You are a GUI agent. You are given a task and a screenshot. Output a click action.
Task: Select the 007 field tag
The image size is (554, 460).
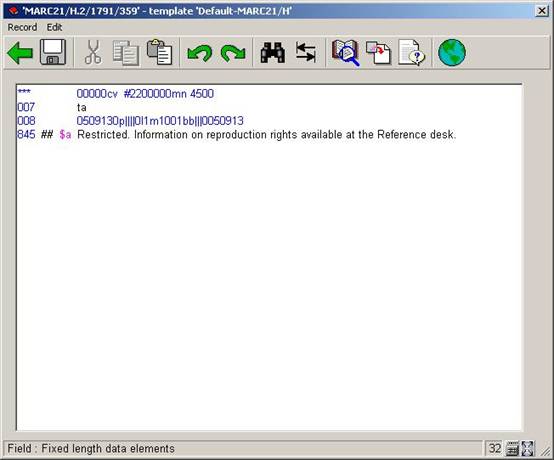tap(26, 107)
